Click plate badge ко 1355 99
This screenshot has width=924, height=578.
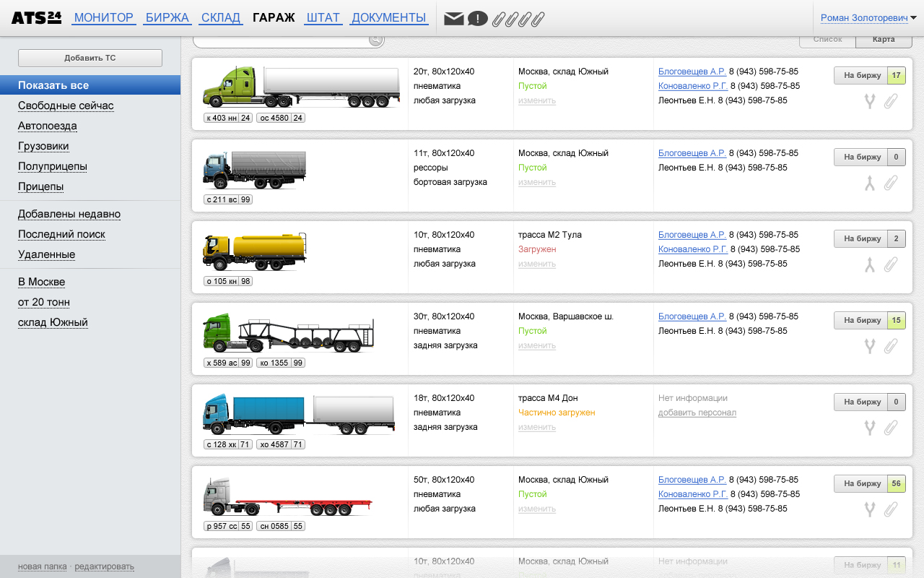tap(281, 363)
